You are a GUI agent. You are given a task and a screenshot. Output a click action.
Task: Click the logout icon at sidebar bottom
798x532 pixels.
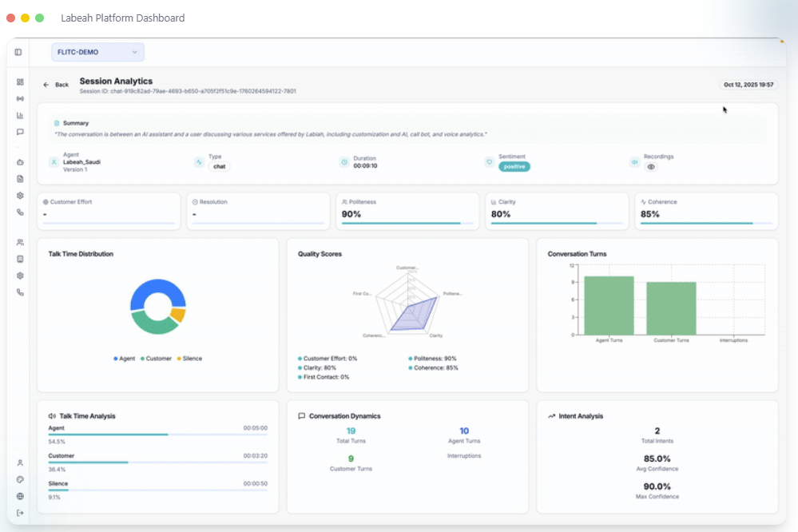[20, 513]
